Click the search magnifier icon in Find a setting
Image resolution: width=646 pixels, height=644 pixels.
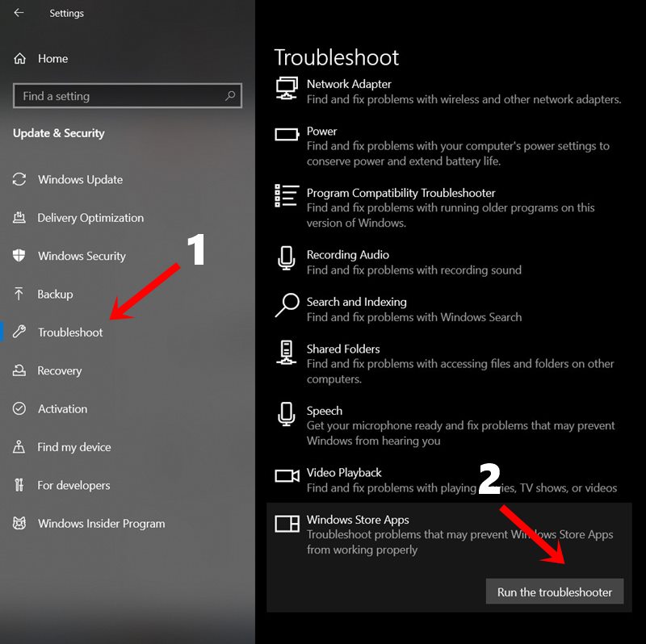click(x=230, y=96)
